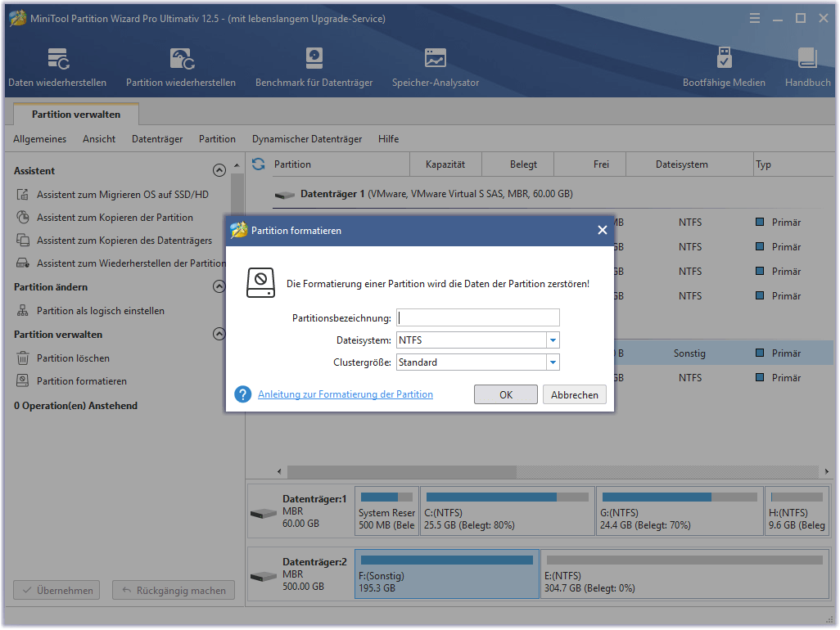Click the Übernehmen button
This screenshot has height=630, width=840.
pos(56,591)
